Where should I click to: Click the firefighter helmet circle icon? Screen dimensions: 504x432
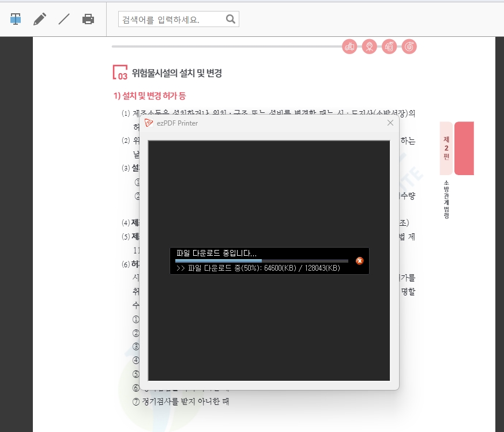369,47
